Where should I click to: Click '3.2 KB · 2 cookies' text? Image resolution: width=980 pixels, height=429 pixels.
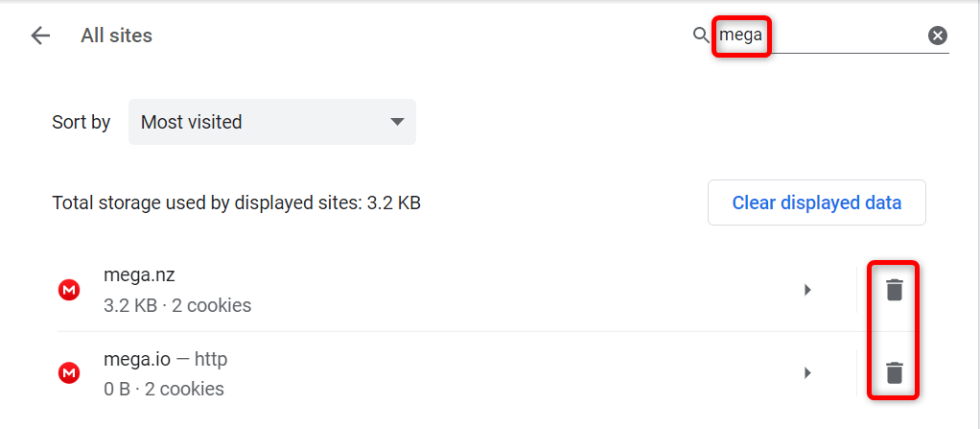177,306
